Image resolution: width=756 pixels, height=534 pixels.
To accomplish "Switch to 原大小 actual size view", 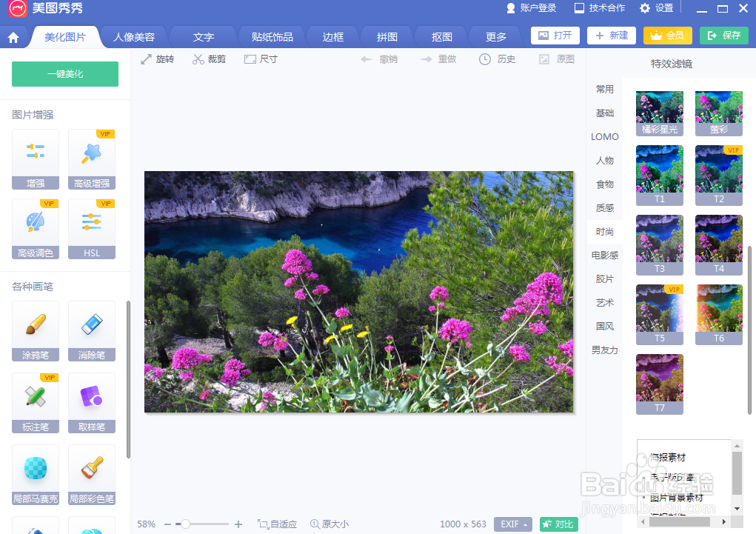I will [x=330, y=524].
